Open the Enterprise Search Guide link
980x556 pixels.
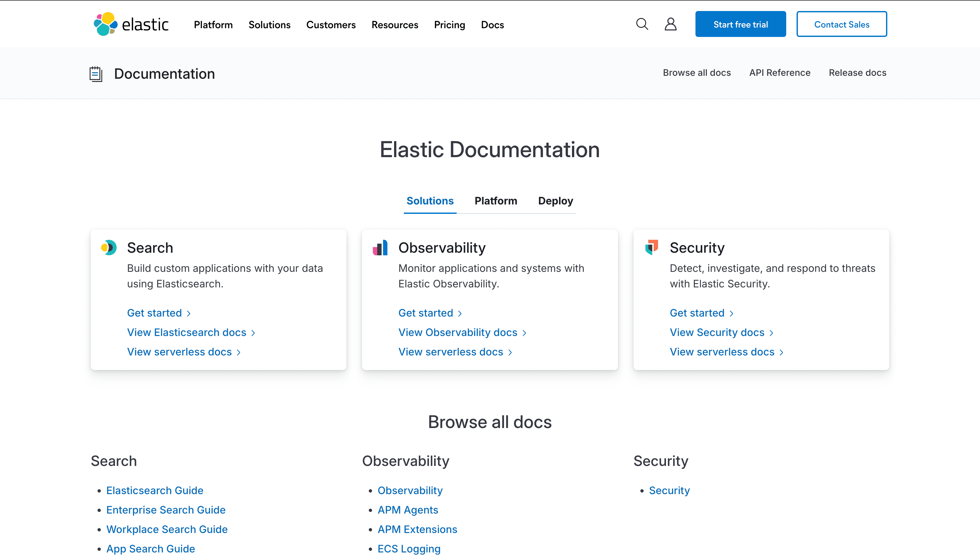(166, 510)
